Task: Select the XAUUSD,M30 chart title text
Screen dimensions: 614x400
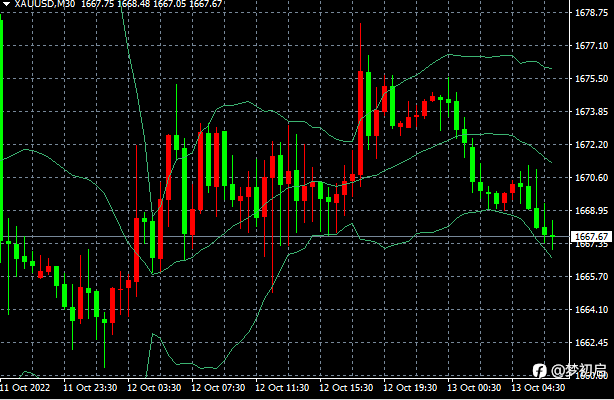Action: 45,4
